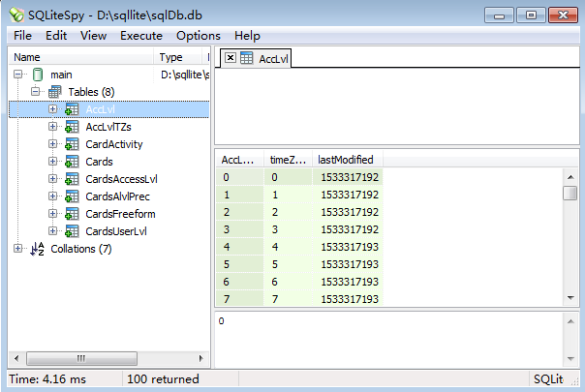Open the Help menu

pos(247,36)
